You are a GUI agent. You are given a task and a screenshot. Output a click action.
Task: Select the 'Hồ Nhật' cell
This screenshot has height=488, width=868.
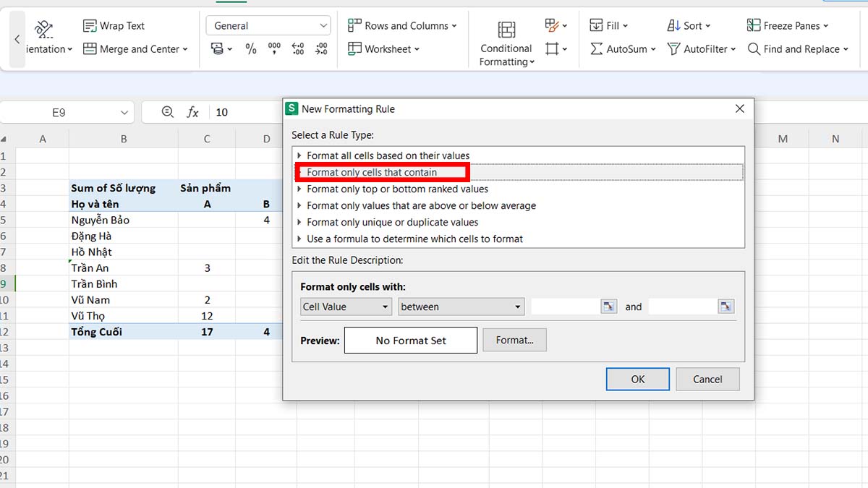point(124,252)
